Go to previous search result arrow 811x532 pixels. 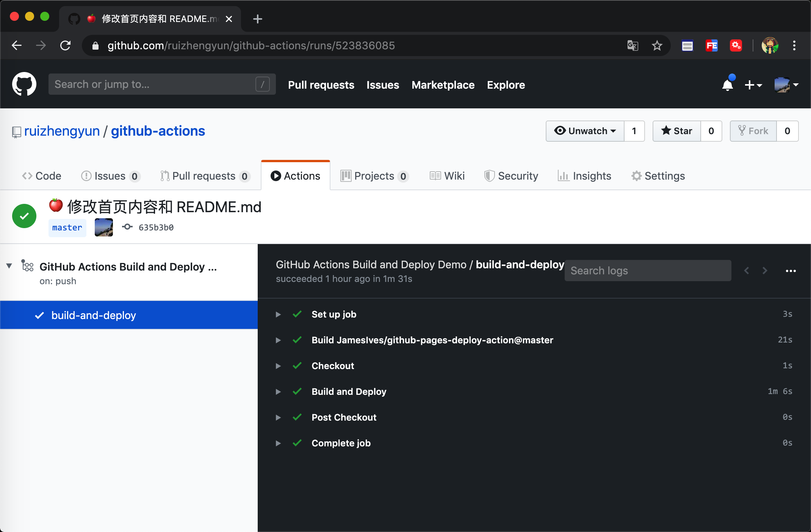pos(747,271)
